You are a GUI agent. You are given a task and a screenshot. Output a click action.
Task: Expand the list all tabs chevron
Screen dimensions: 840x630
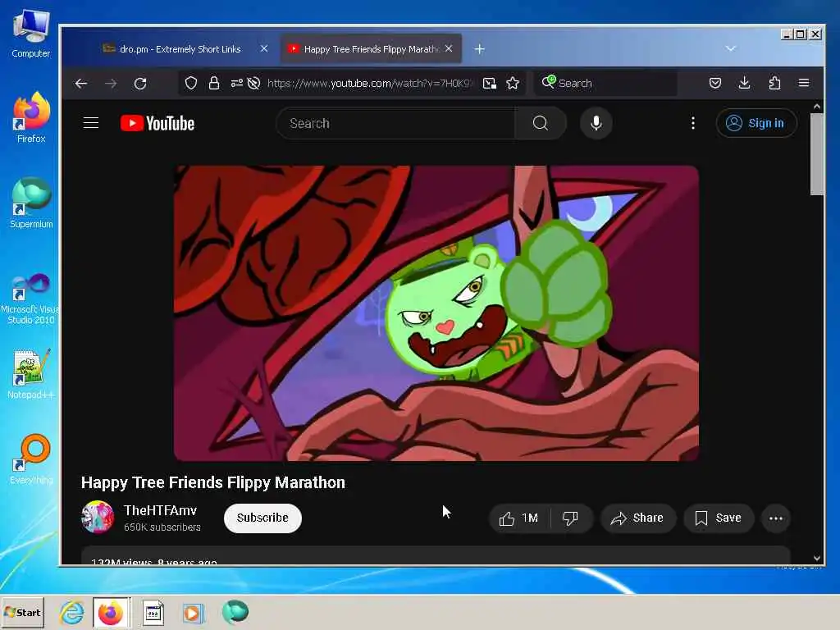coord(730,48)
